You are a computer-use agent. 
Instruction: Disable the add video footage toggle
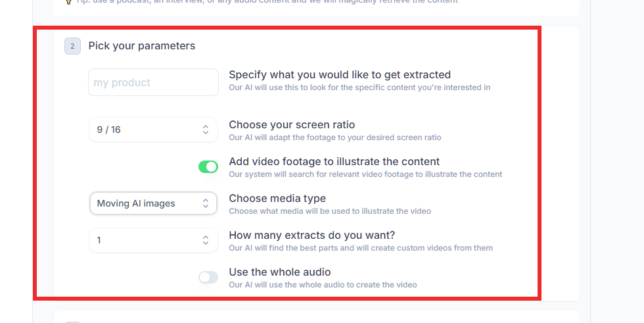click(208, 166)
